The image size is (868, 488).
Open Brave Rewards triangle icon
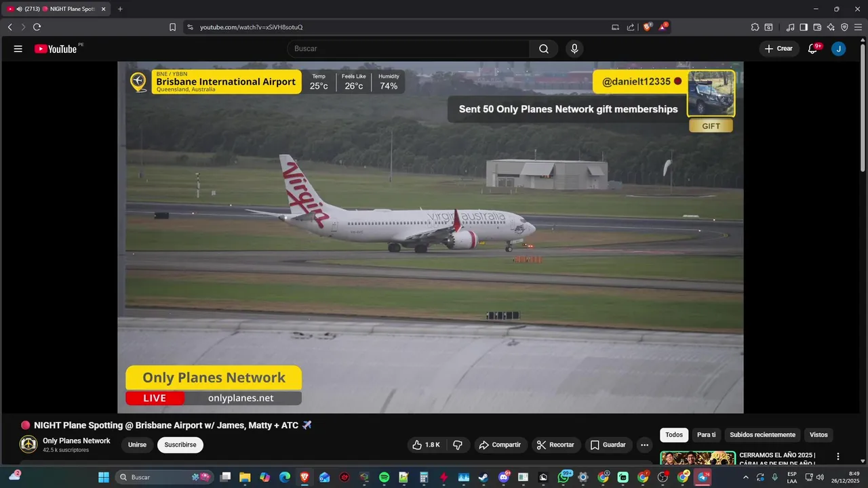coord(663,27)
